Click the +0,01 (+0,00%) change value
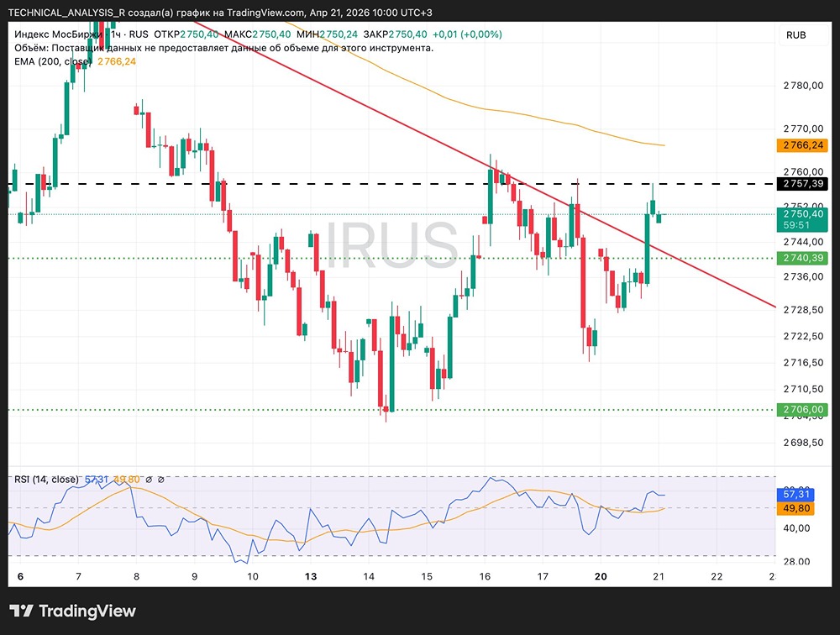This screenshot has width=840, height=635. tap(467, 34)
